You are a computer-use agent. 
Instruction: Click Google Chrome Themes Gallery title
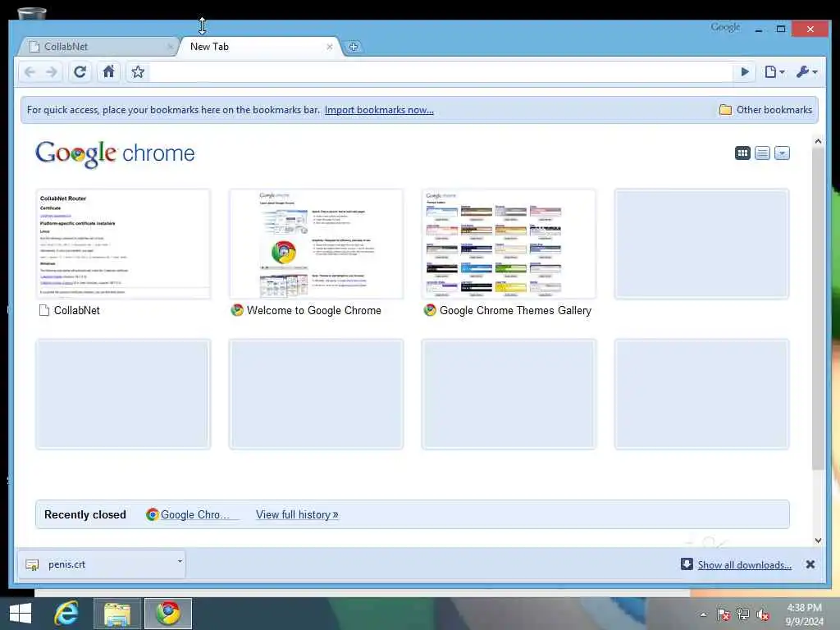click(x=515, y=311)
